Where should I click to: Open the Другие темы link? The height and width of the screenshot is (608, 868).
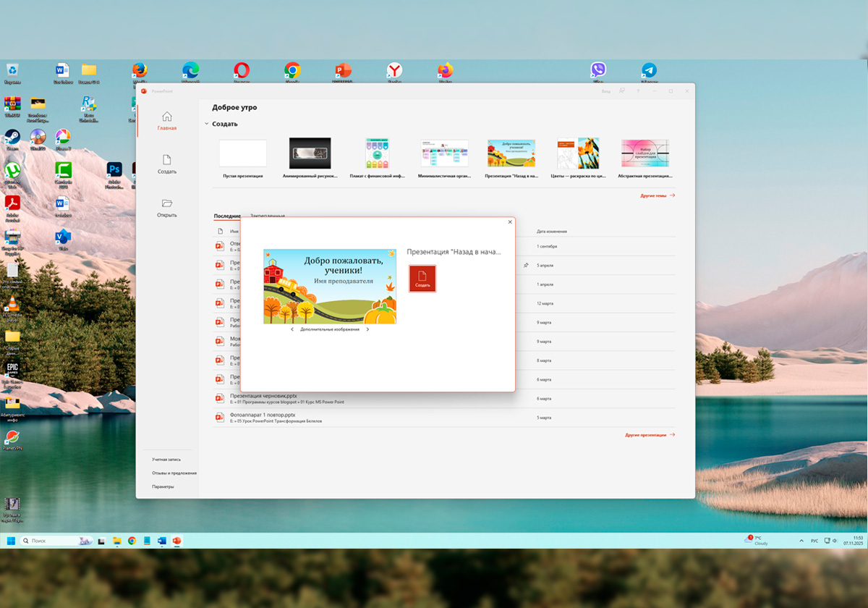click(x=657, y=195)
